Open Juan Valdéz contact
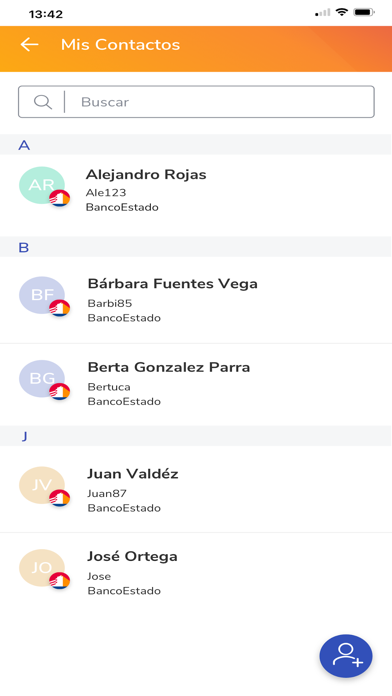 pyautogui.click(x=196, y=490)
